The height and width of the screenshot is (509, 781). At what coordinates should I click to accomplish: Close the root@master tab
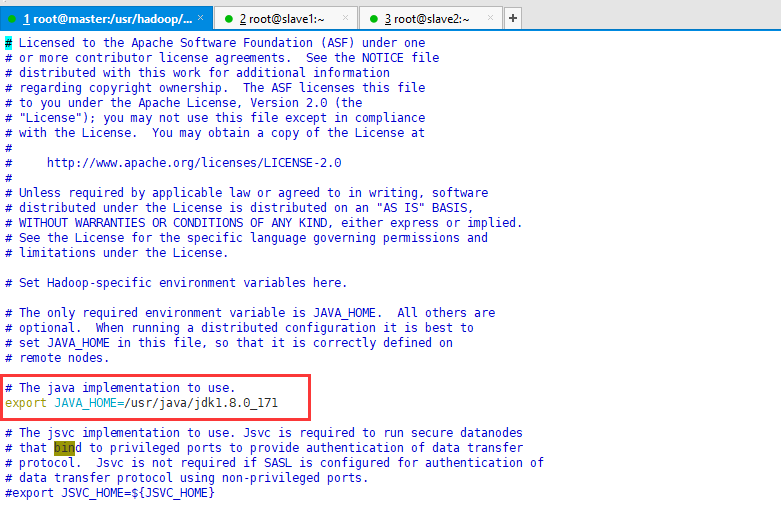(x=200, y=18)
